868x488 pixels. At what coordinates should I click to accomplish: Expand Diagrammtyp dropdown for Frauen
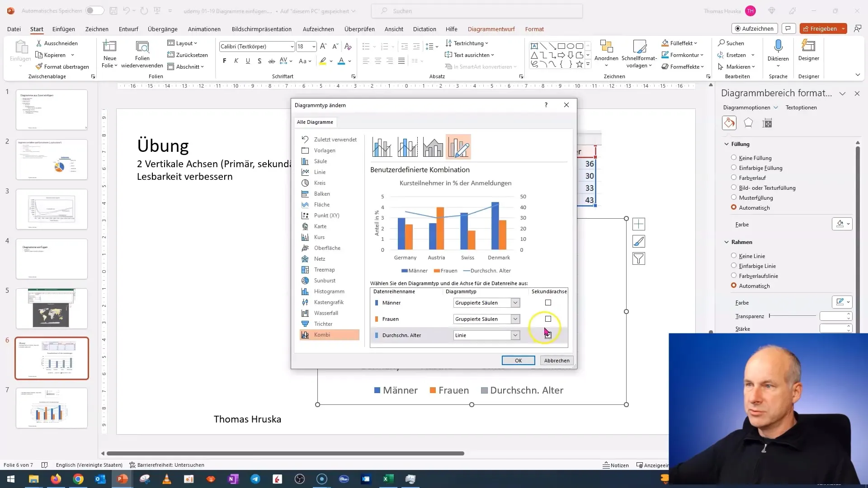(515, 319)
